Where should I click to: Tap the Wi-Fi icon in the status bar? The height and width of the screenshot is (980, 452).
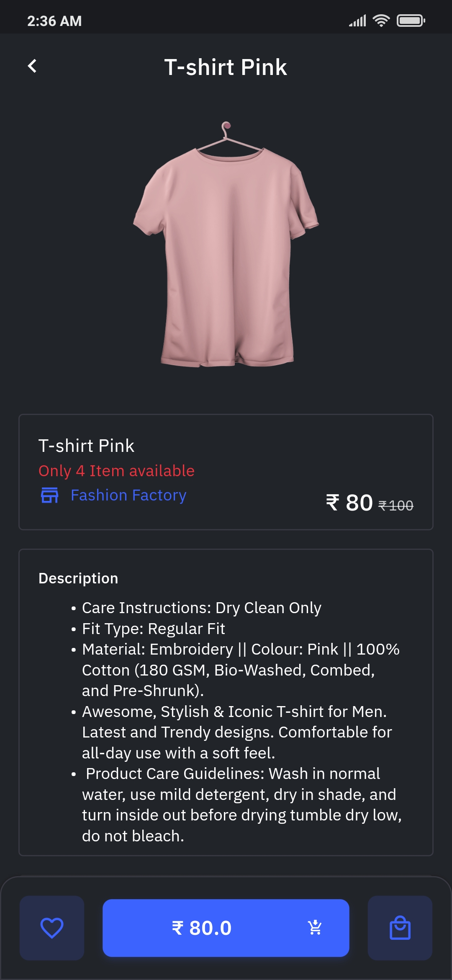(381, 21)
